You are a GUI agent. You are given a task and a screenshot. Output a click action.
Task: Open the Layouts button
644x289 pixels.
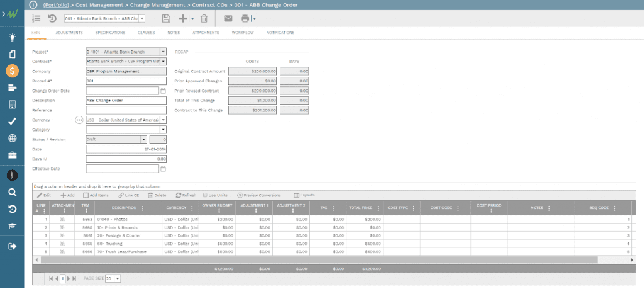click(x=304, y=195)
